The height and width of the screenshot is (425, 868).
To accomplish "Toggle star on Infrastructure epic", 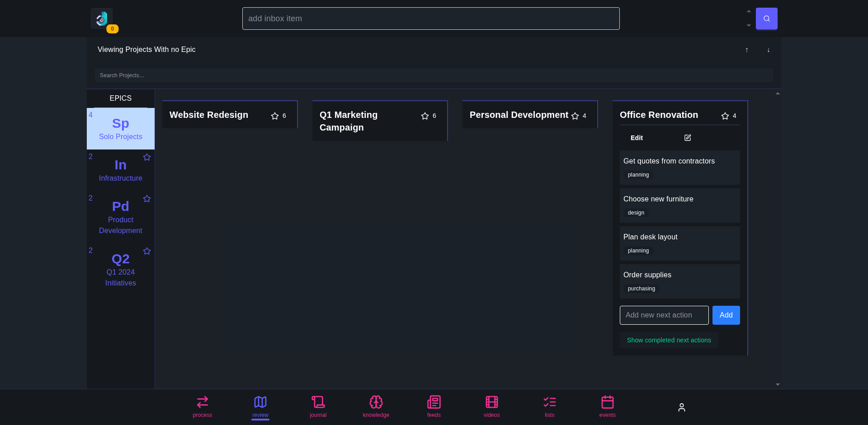I will point(147,157).
